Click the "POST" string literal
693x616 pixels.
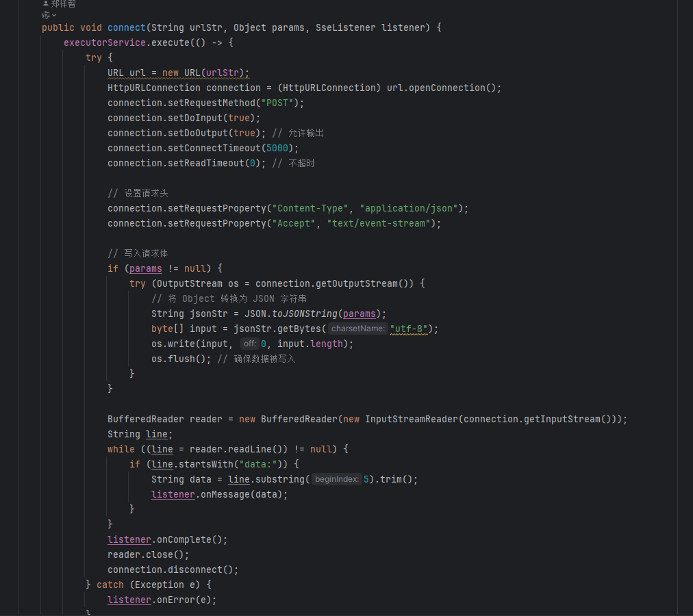tap(277, 103)
